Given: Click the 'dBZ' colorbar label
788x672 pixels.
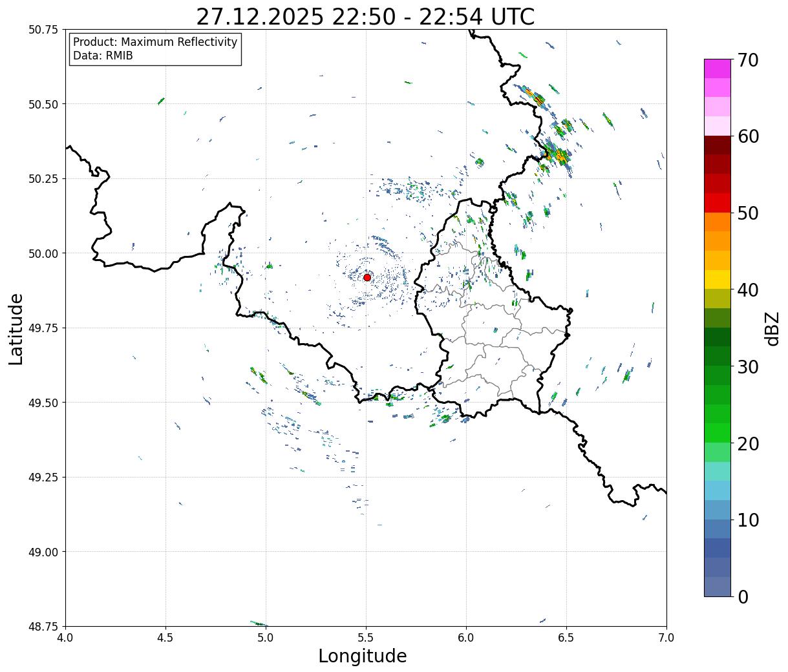Looking at the screenshot, I should pyautogui.click(x=772, y=328).
